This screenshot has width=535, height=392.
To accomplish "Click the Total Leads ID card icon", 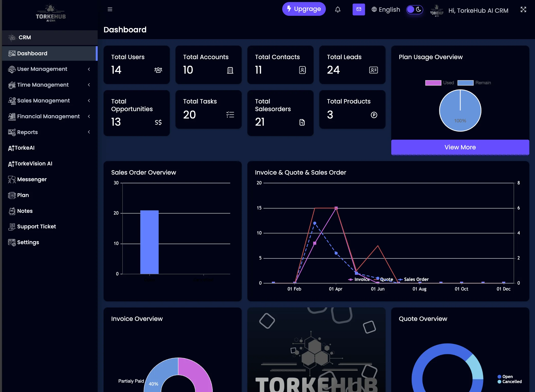I will pyautogui.click(x=374, y=70).
